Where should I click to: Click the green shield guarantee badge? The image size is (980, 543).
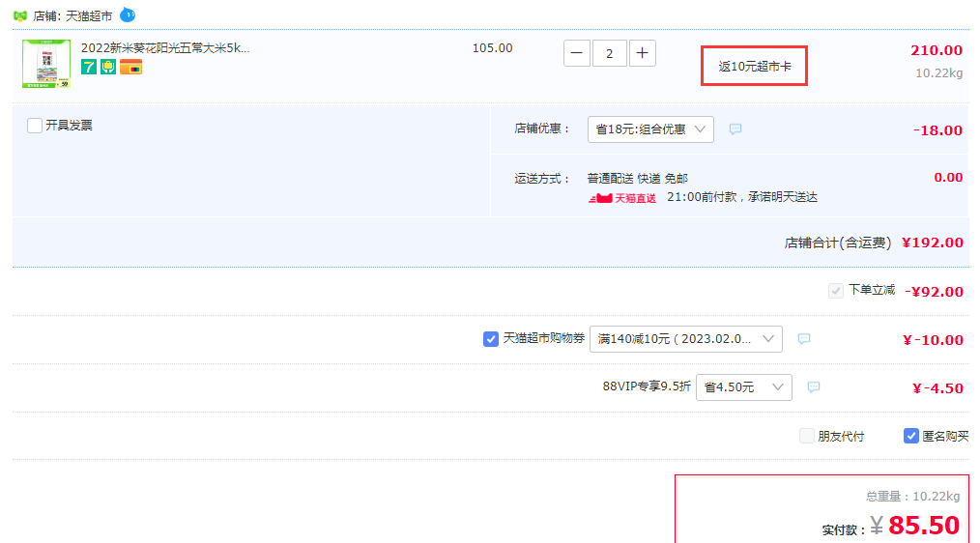[x=108, y=67]
